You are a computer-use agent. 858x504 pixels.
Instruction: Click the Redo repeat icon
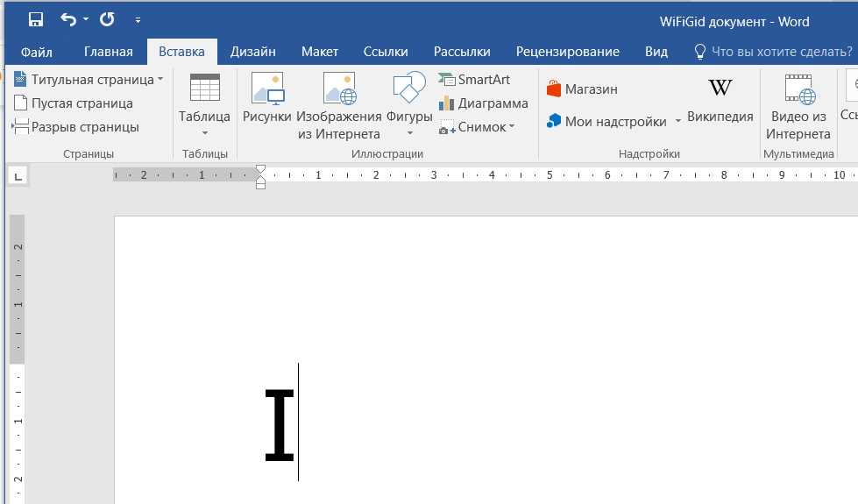[107, 19]
